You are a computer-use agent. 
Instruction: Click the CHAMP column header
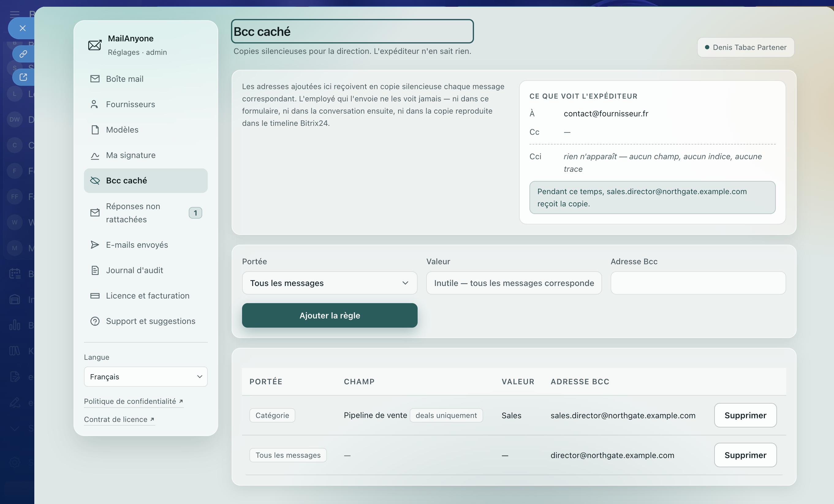359,382
